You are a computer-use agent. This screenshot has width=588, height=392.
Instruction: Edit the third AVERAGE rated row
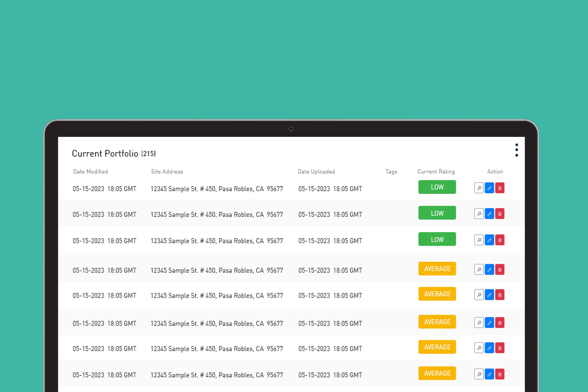coord(489,323)
